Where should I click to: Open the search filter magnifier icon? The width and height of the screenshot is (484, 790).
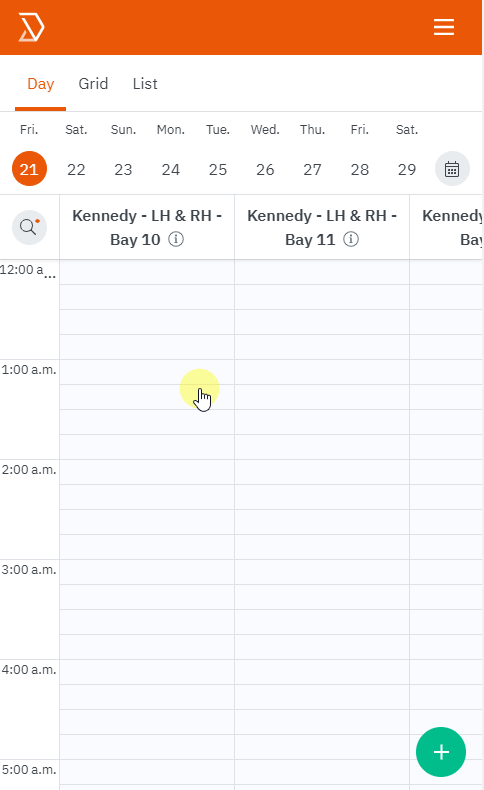click(29, 227)
